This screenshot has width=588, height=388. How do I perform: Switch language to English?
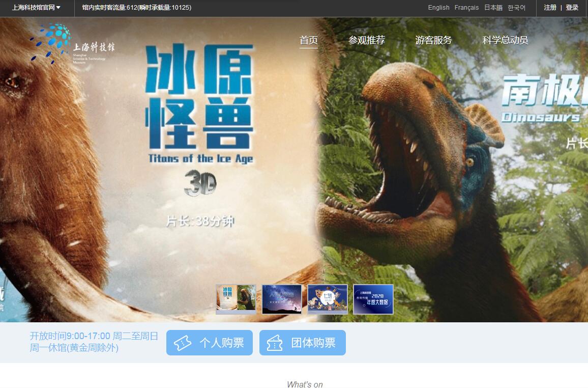tap(438, 8)
